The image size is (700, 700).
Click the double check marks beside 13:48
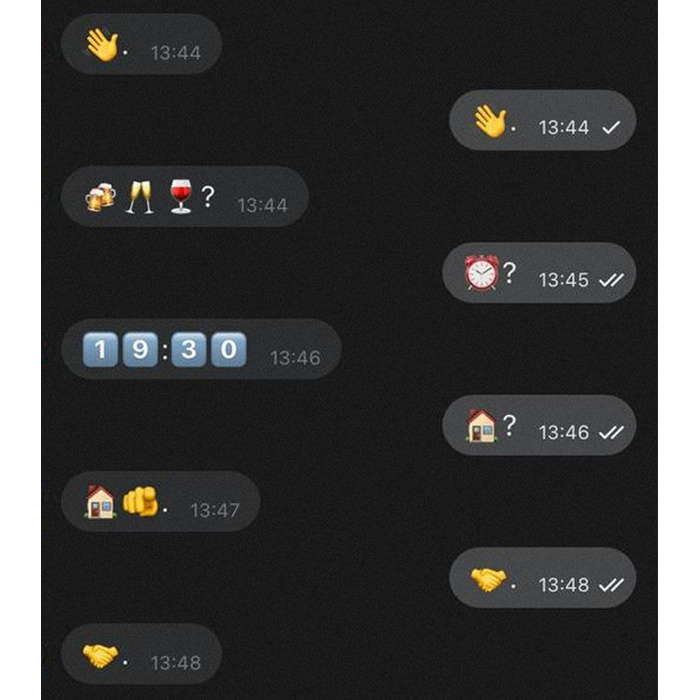coord(611,585)
